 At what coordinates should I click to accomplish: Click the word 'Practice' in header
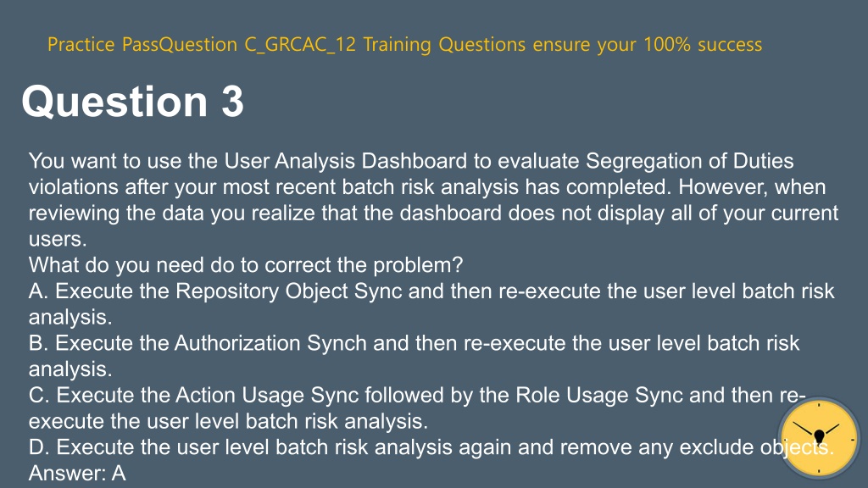(81, 44)
